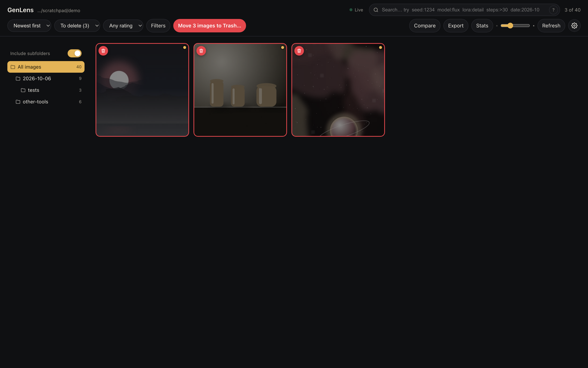Toggle the Include subfolders switch

[x=75, y=53]
